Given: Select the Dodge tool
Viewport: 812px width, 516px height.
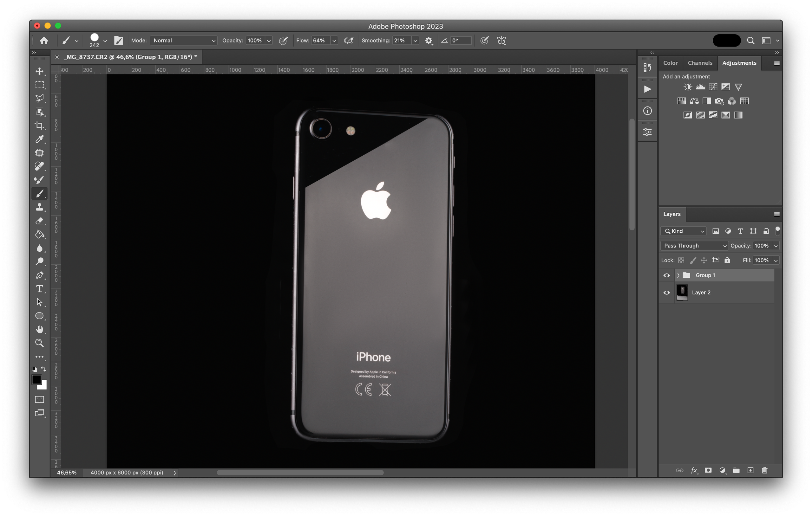Looking at the screenshot, I should pyautogui.click(x=39, y=261).
